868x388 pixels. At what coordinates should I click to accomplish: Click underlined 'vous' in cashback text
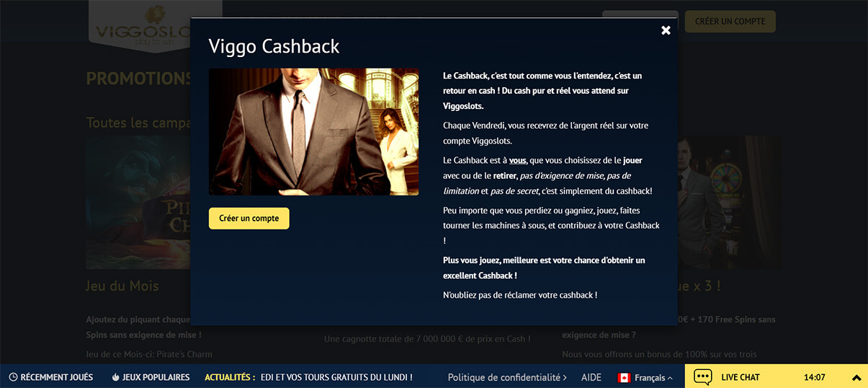[518, 160]
